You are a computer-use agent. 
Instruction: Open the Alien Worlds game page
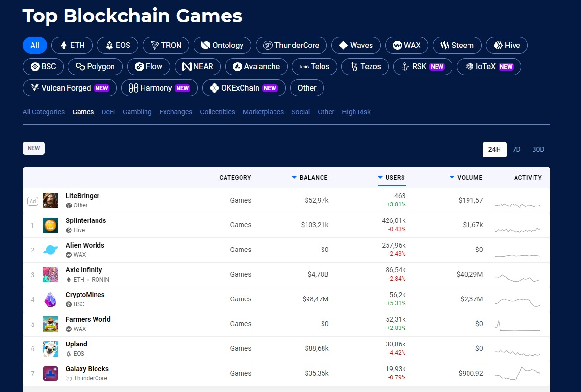coord(85,245)
